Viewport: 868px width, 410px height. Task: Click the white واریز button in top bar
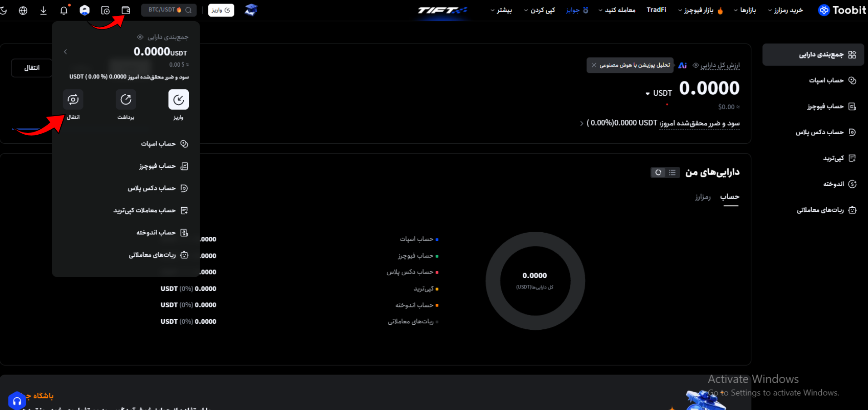click(x=221, y=10)
